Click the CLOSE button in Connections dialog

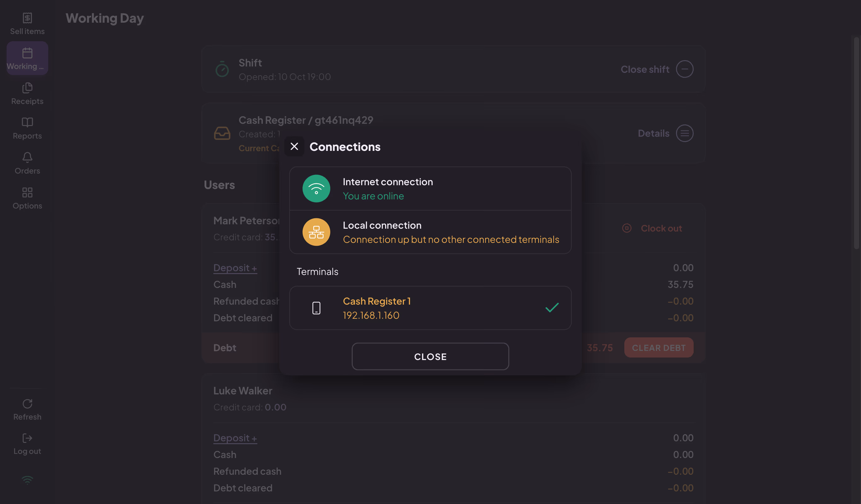tap(430, 356)
